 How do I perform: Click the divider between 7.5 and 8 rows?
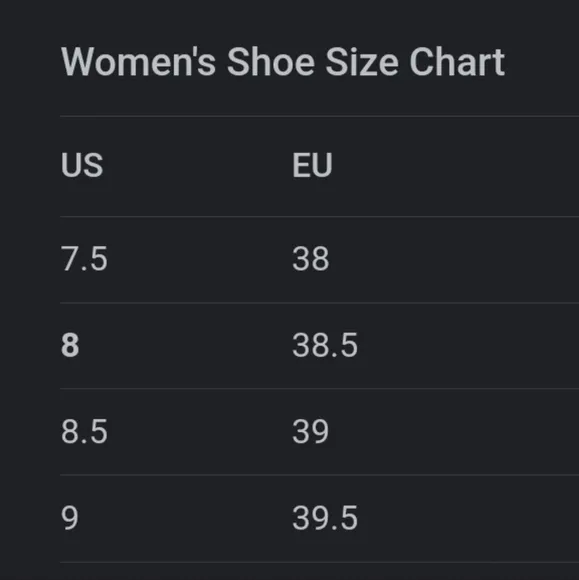point(319,303)
